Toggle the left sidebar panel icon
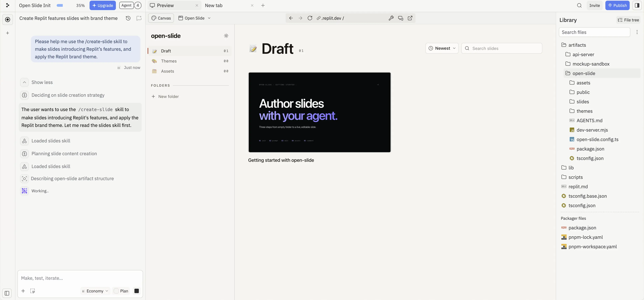 pyautogui.click(x=7, y=293)
